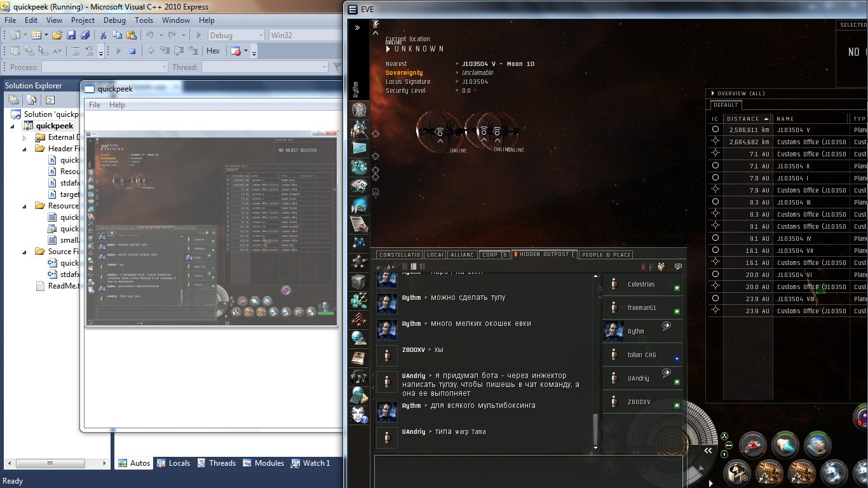Expand the External Dependencies tree node

[25, 137]
